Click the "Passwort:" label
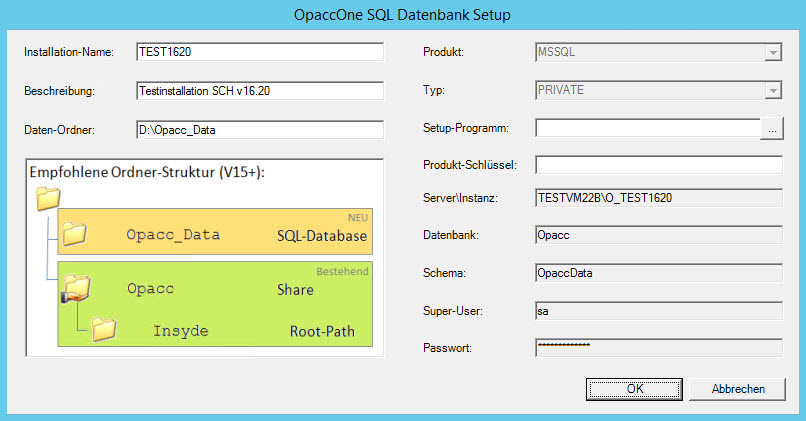806x421 pixels. point(447,348)
